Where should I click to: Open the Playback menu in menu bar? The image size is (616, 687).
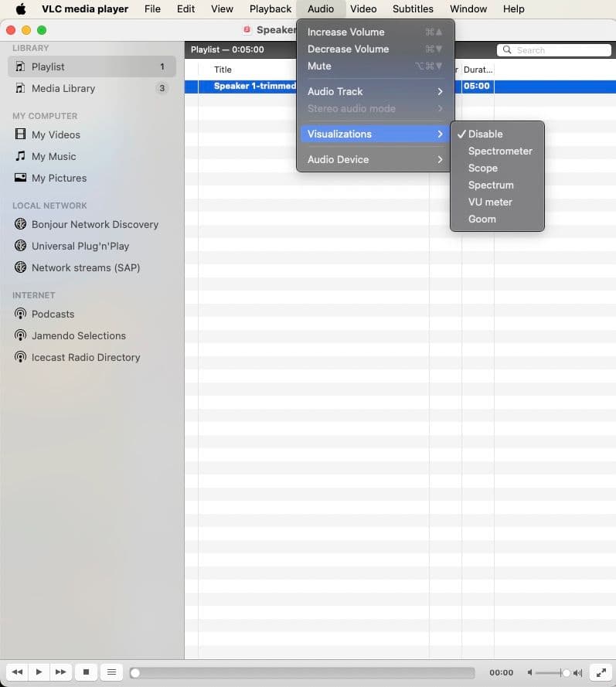(x=270, y=9)
